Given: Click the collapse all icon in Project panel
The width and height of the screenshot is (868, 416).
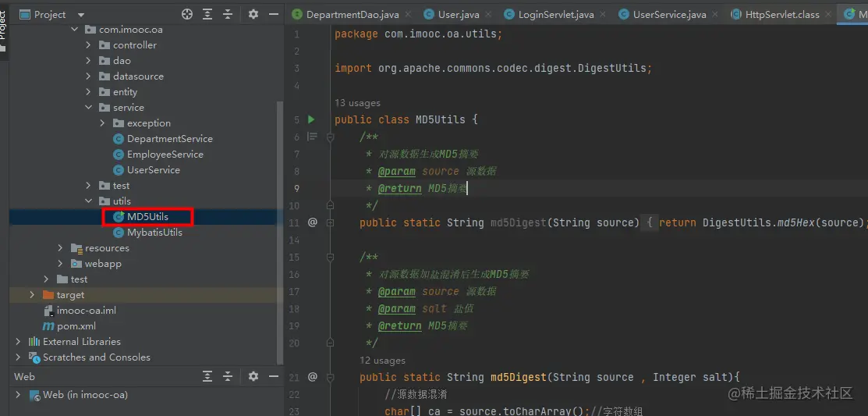Looking at the screenshot, I should point(228,14).
